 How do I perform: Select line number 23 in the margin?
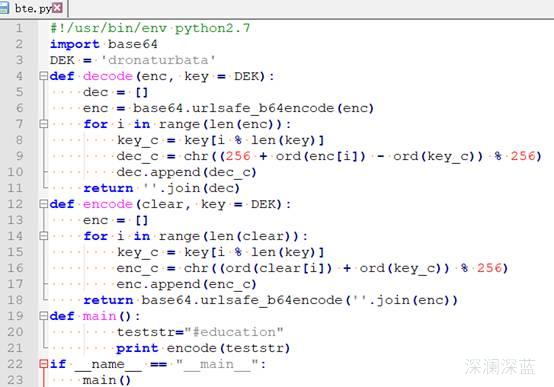pos(15,380)
